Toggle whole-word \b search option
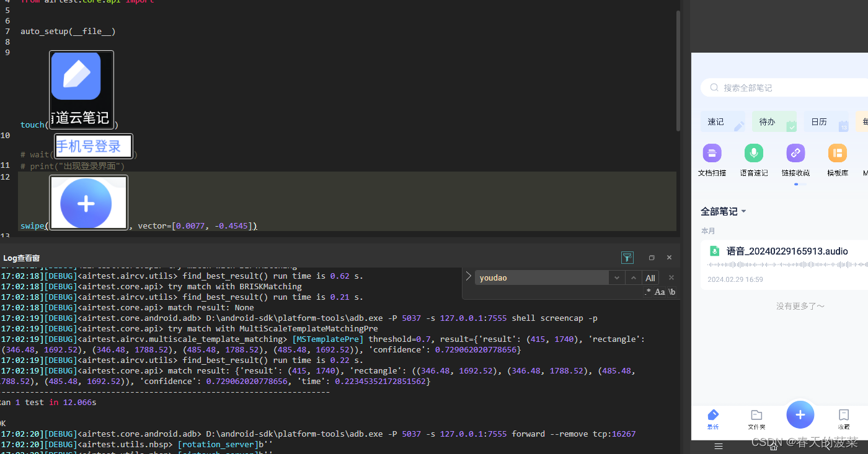The height and width of the screenshot is (454, 868). click(x=672, y=292)
